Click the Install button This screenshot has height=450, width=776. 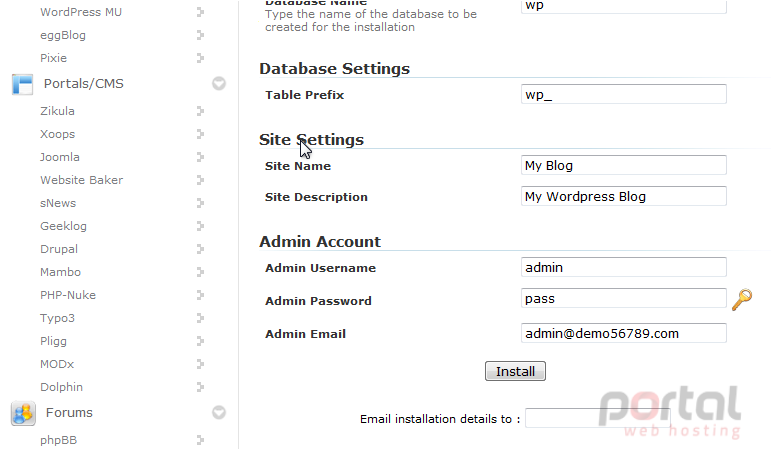(515, 371)
